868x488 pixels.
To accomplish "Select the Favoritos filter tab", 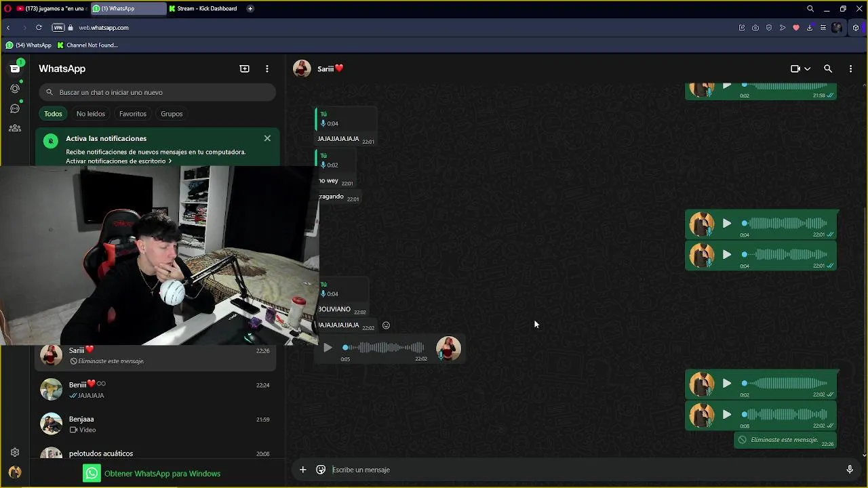I will pyautogui.click(x=133, y=114).
